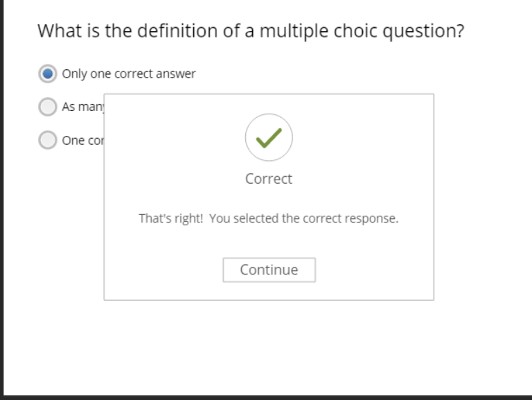Click the question title about multiple choice
The height and width of the screenshot is (400, 532).
pos(250,32)
